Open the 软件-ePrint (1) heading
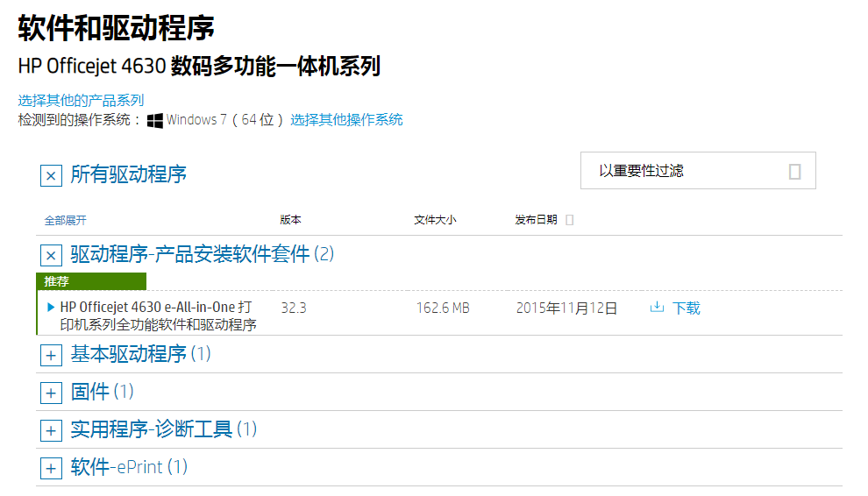 click(x=129, y=467)
